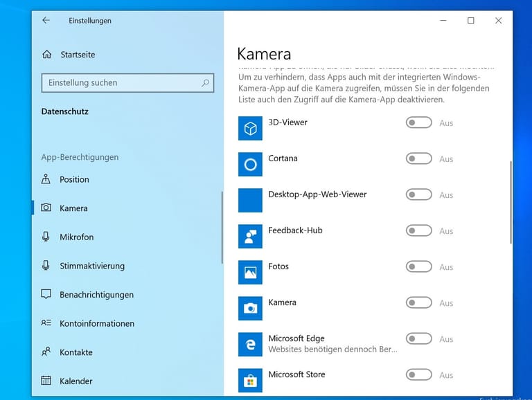
Task: Open Kalender settings page
Action: click(x=127, y=381)
